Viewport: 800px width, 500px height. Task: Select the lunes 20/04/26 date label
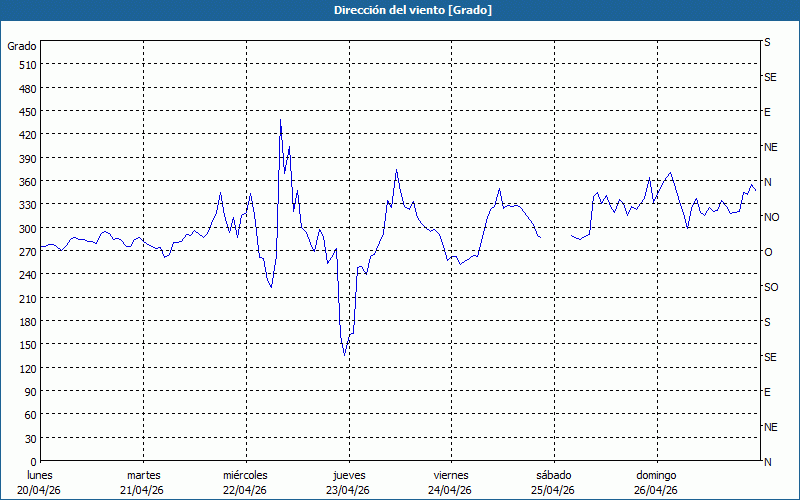40,482
